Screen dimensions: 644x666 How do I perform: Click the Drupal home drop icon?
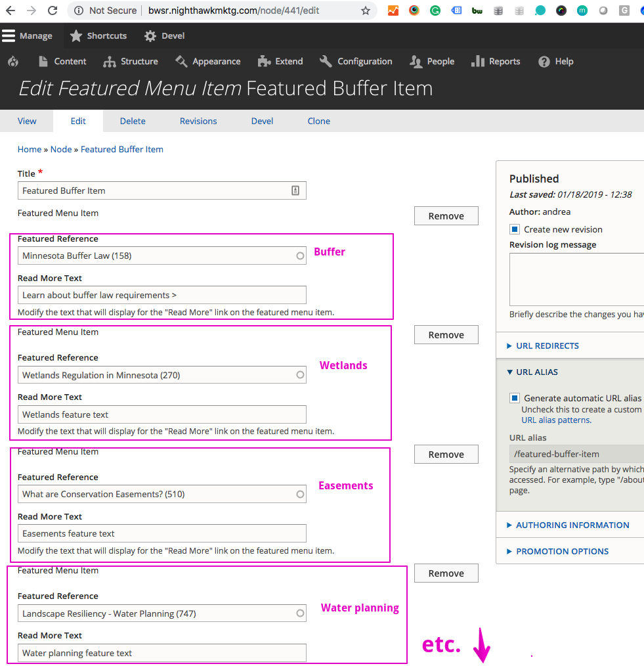tap(13, 62)
